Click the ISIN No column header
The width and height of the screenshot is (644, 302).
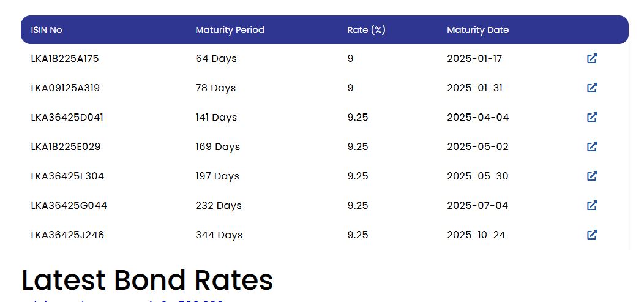pyautogui.click(x=47, y=30)
